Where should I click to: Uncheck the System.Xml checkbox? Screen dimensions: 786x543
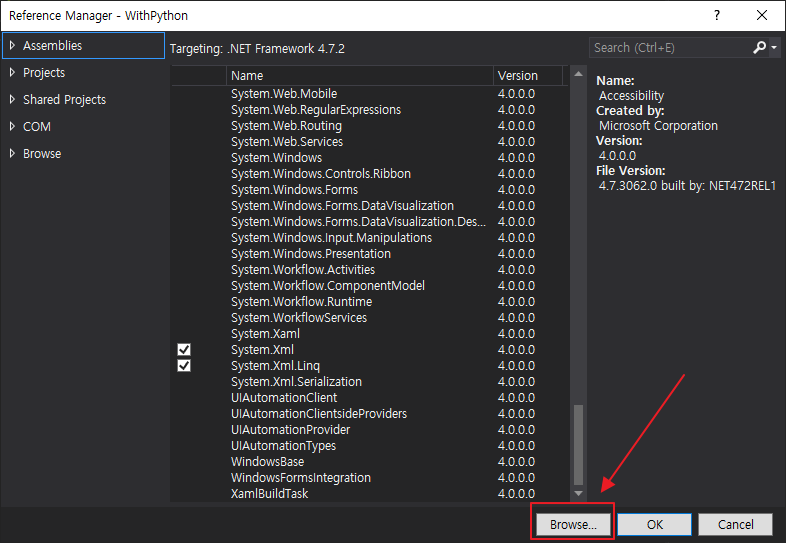click(184, 349)
